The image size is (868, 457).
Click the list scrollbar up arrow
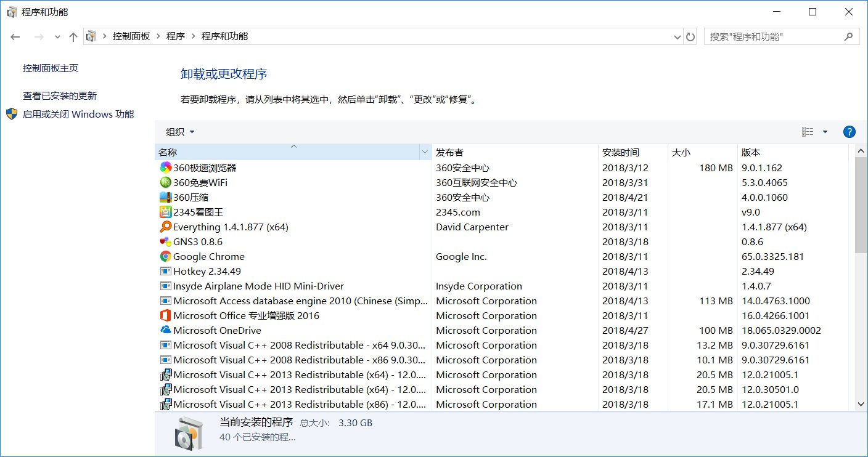[861, 151]
